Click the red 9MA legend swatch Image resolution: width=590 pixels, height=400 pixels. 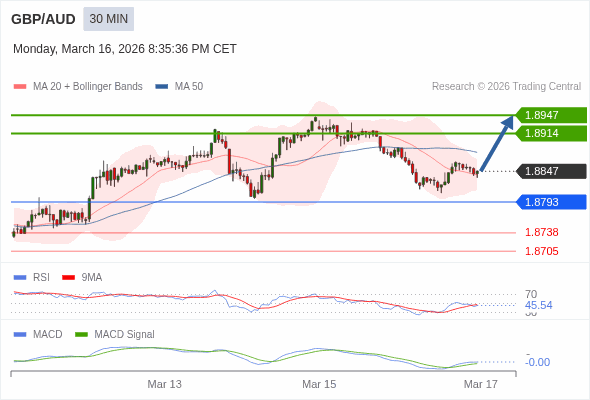point(68,278)
